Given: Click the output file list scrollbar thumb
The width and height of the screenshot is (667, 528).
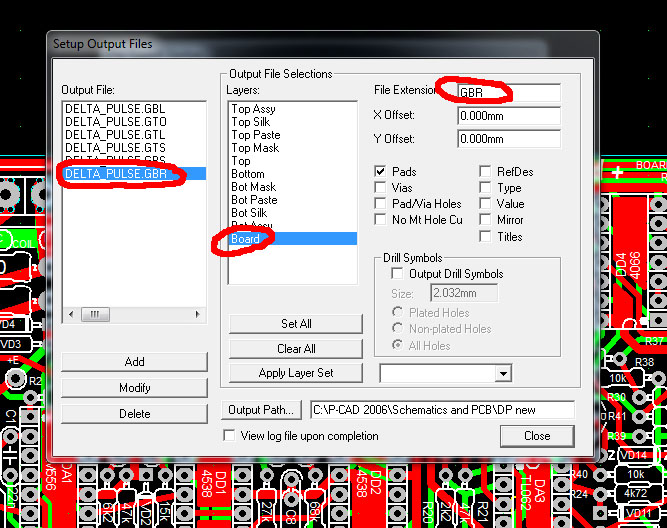Looking at the screenshot, I should click(x=95, y=314).
